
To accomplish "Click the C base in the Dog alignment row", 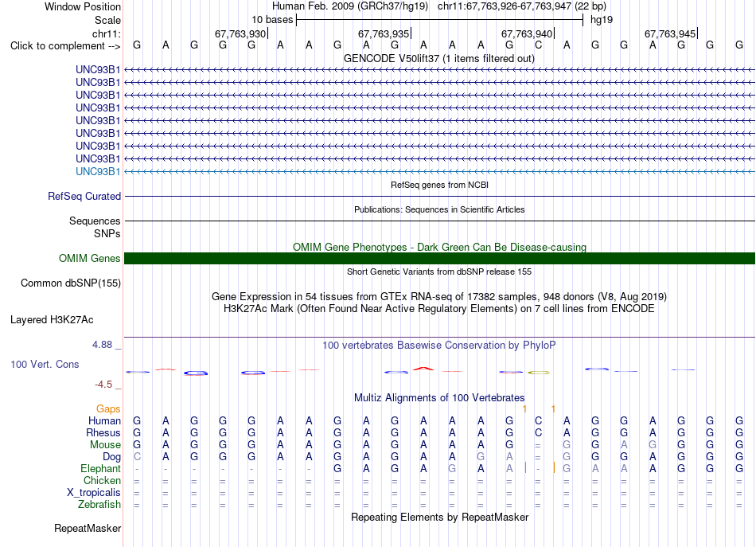I will (x=137, y=456).
